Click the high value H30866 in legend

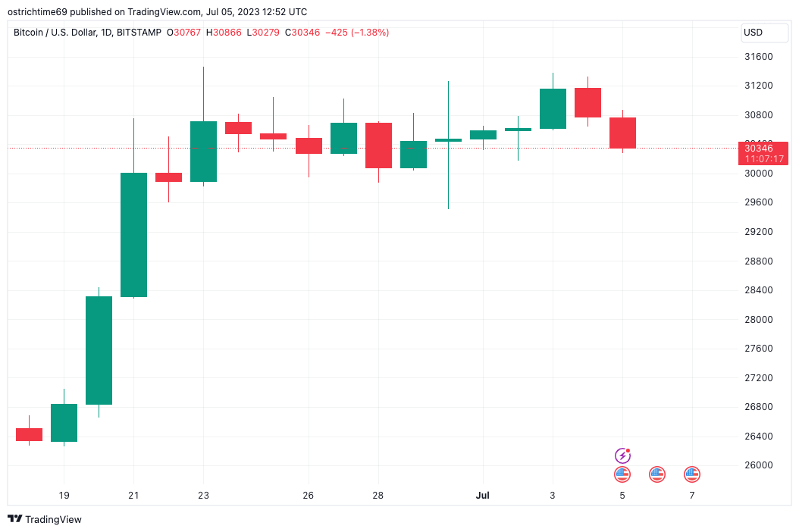(x=224, y=33)
